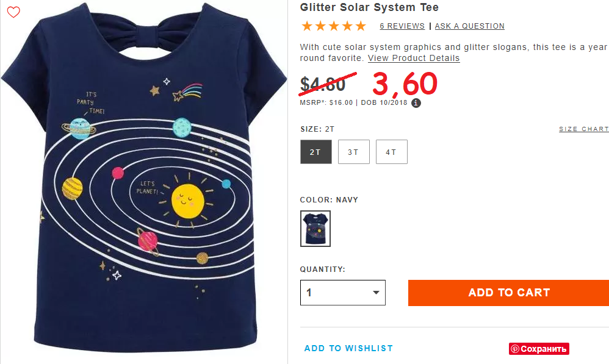The width and height of the screenshot is (609, 364).
Task: Click the Сохранить Pinterest save button
Action: tap(539, 349)
